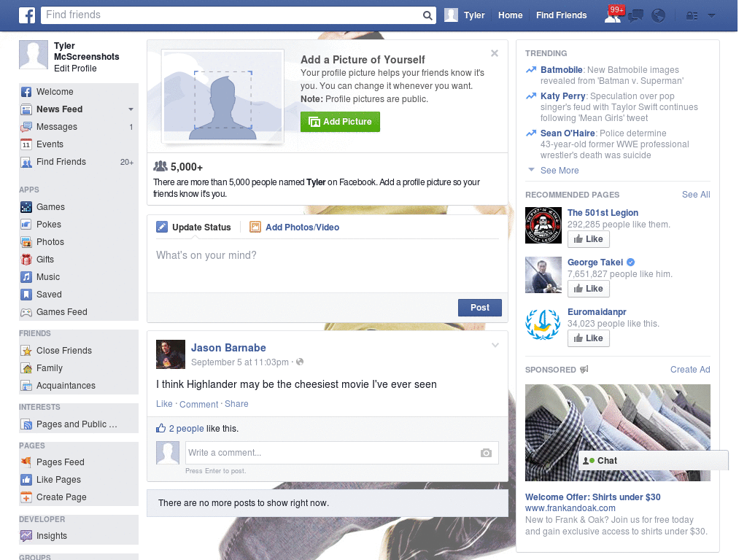Click the Write a comment field
Viewport: 747px width, 560px height.
tap(341, 453)
